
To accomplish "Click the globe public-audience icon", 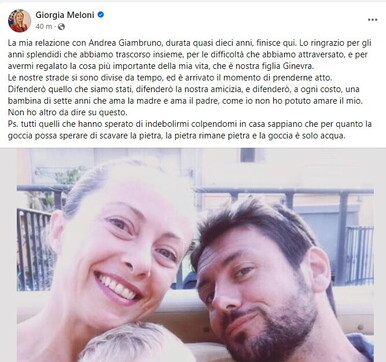I will click(x=61, y=27).
